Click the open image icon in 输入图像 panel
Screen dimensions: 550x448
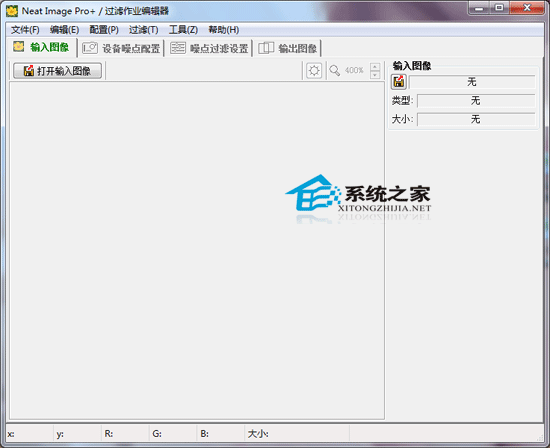[x=399, y=82]
